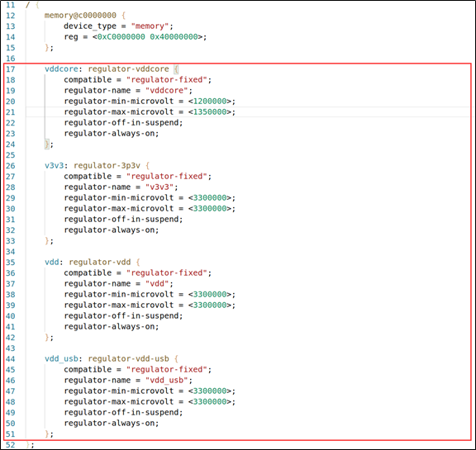Click regulator-always-on on line 50
The width and height of the screenshot is (476, 450).
[x=109, y=424]
